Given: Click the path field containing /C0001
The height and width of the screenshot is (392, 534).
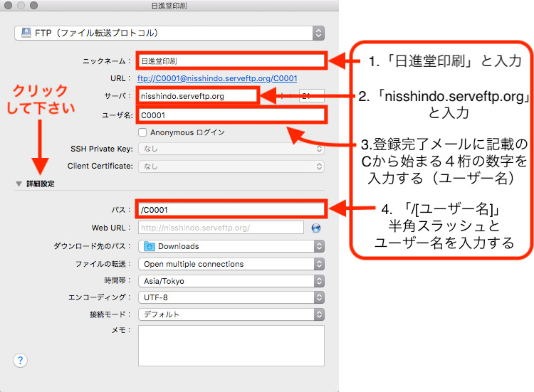Looking at the screenshot, I should click(x=231, y=210).
